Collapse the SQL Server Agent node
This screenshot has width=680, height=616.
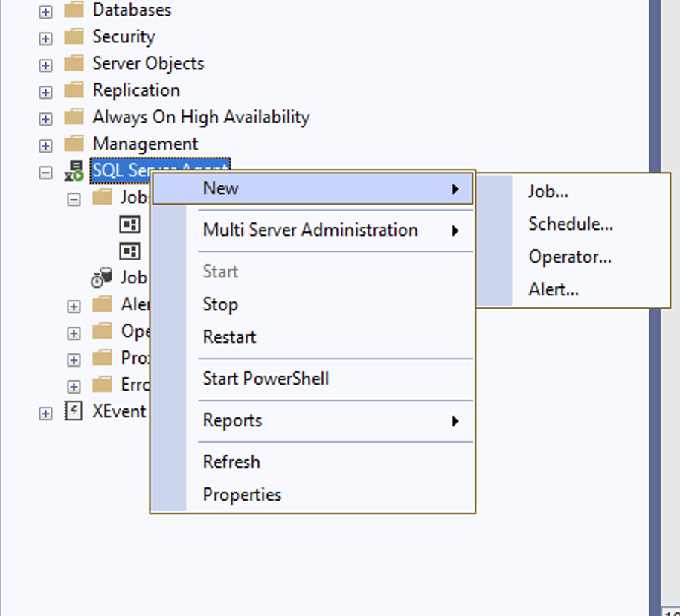click(x=45, y=173)
